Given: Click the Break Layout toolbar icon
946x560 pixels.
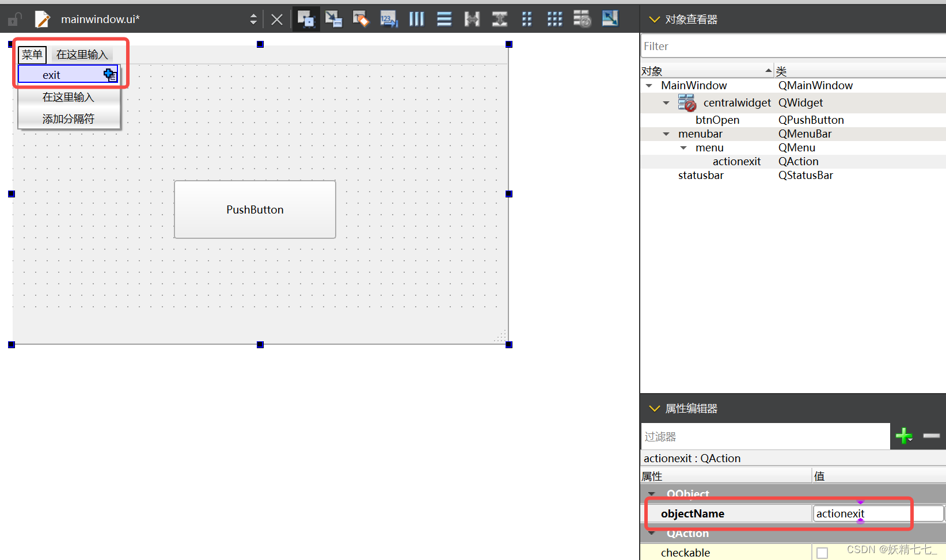Looking at the screenshot, I should [582, 19].
